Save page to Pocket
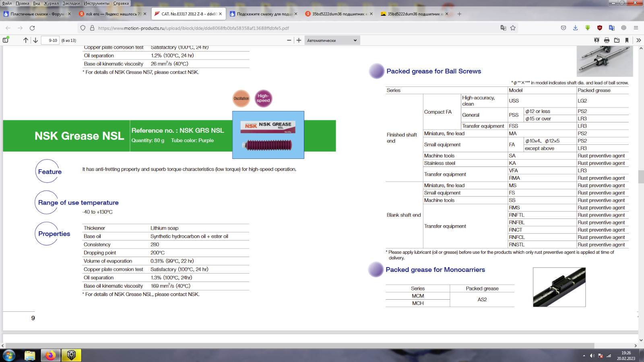The height and width of the screenshot is (362, 644). (563, 28)
